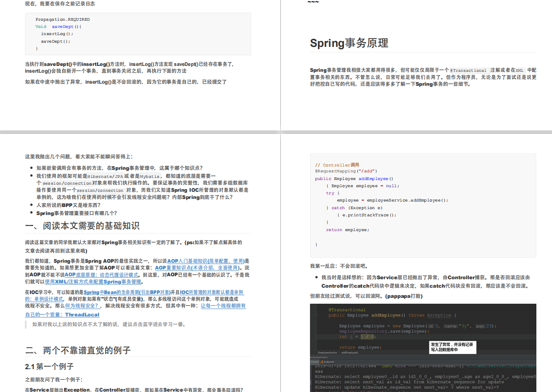Click bullet 如果嵌套调用含有事务的方法

tap(120, 168)
